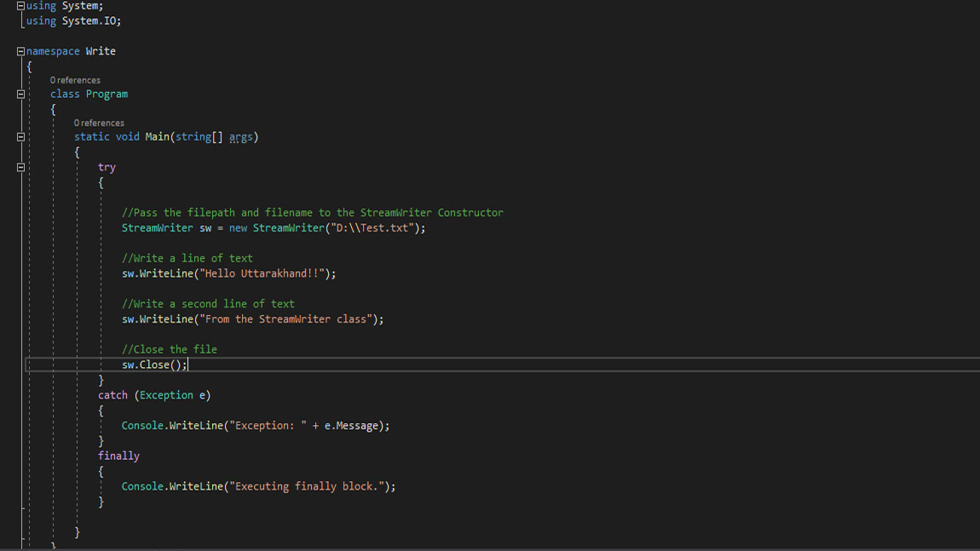Screen dimensions: 980x551
Task: Open the 0 references link above class Program
Action: pos(75,79)
